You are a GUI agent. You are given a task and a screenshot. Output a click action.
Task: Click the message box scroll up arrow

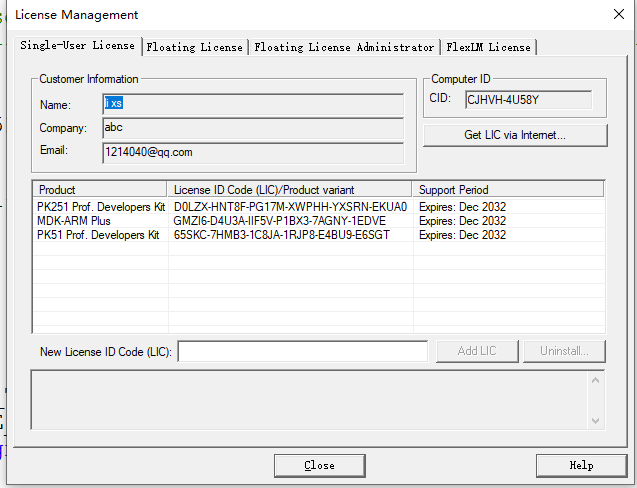(596, 381)
